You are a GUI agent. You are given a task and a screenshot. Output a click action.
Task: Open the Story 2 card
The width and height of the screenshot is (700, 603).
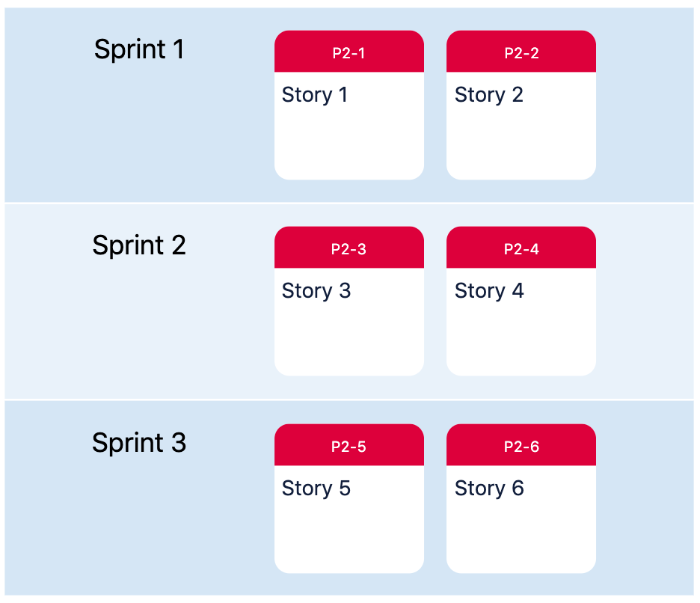[x=521, y=105]
